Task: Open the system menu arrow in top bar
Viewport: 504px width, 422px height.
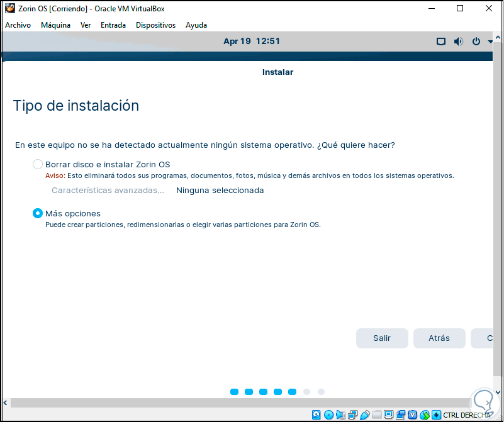Action: pyautogui.click(x=490, y=42)
